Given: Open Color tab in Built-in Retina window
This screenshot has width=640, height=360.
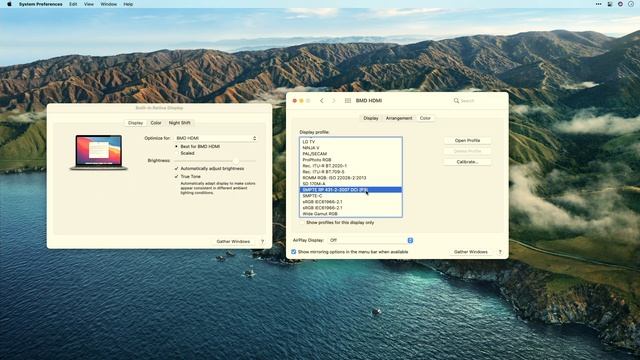Looking at the screenshot, I should [x=156, y=123].
